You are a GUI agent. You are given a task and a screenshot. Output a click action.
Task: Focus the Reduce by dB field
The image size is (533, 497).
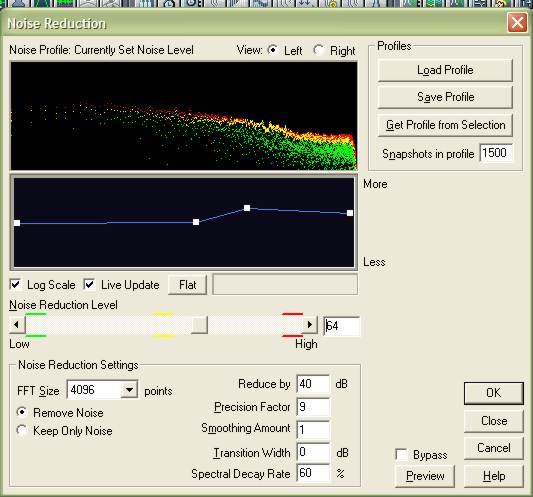(313, 384)
